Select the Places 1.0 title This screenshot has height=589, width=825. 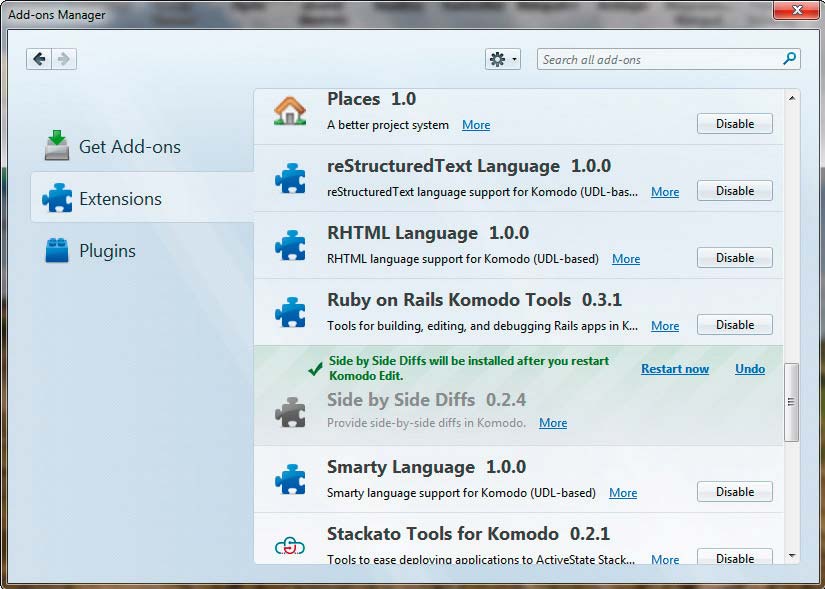pyautogui.click(x=371, y=99)
